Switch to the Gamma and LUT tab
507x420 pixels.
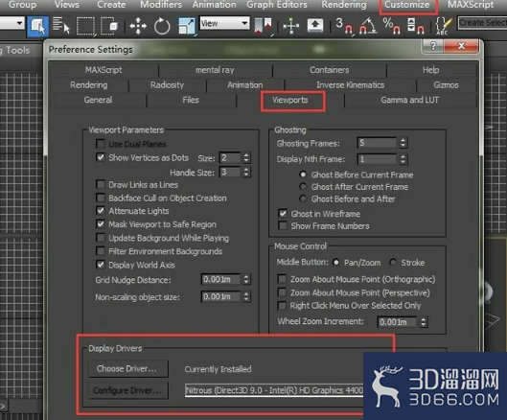coord(410,100)
